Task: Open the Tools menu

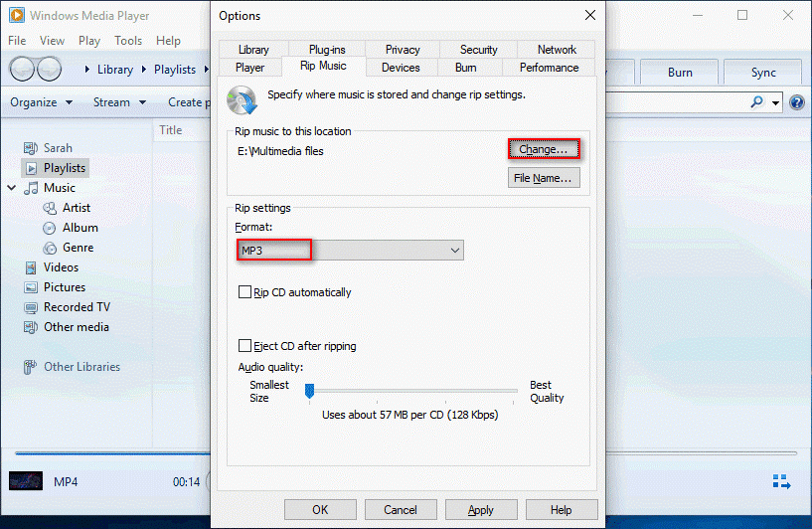Action: click(x=128, y=41)
